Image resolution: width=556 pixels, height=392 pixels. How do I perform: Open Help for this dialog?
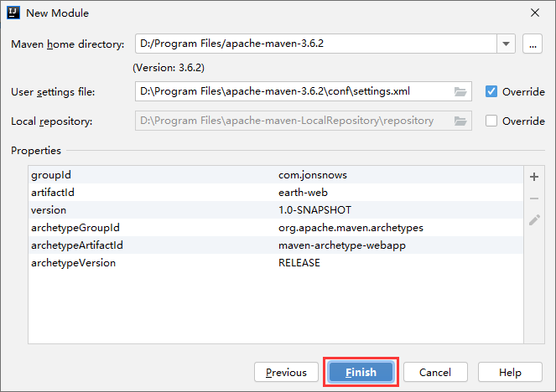pyautogui.click(x=510, y=372)
